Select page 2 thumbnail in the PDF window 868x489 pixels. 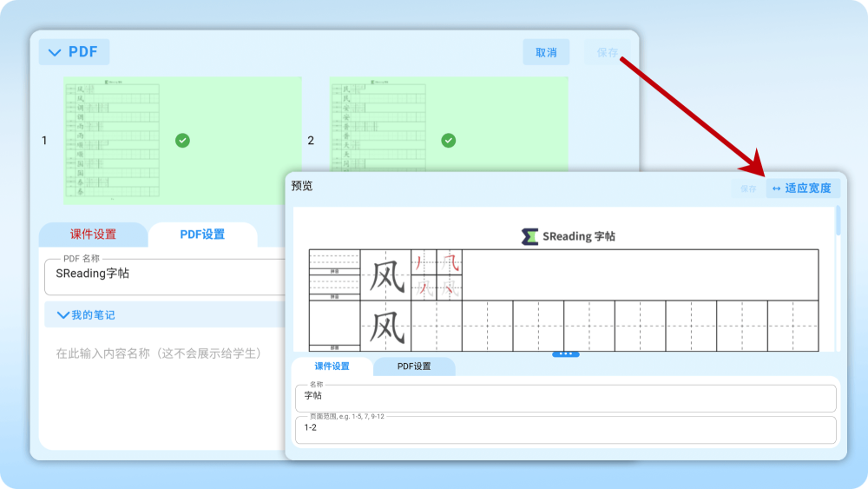click(x=449, y=124)
